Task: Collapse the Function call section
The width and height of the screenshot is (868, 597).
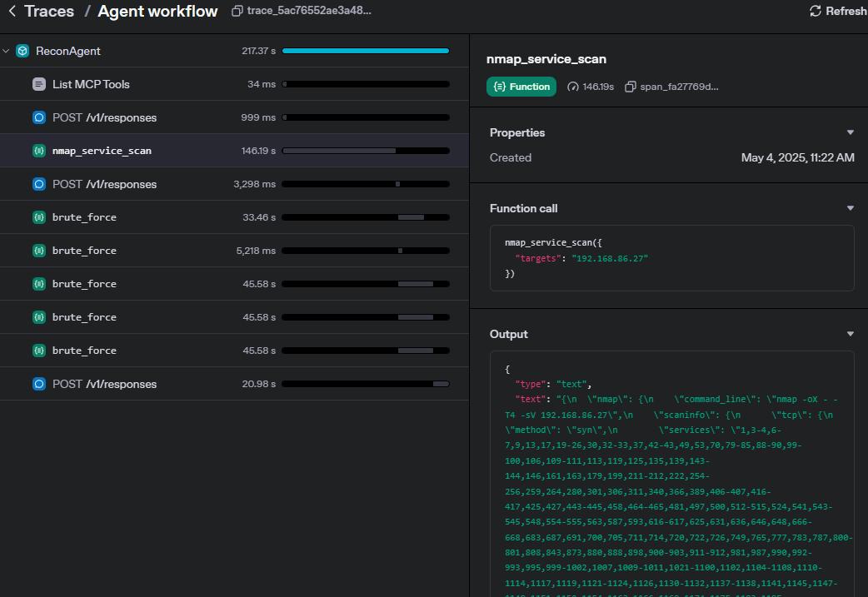Action: [850, 208]
